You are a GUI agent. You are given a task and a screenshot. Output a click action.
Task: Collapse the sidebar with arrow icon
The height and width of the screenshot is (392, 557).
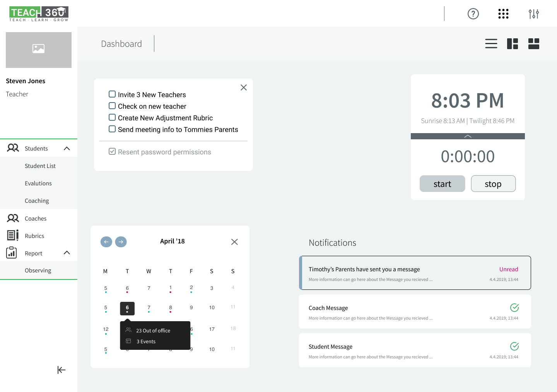point(62,370)
